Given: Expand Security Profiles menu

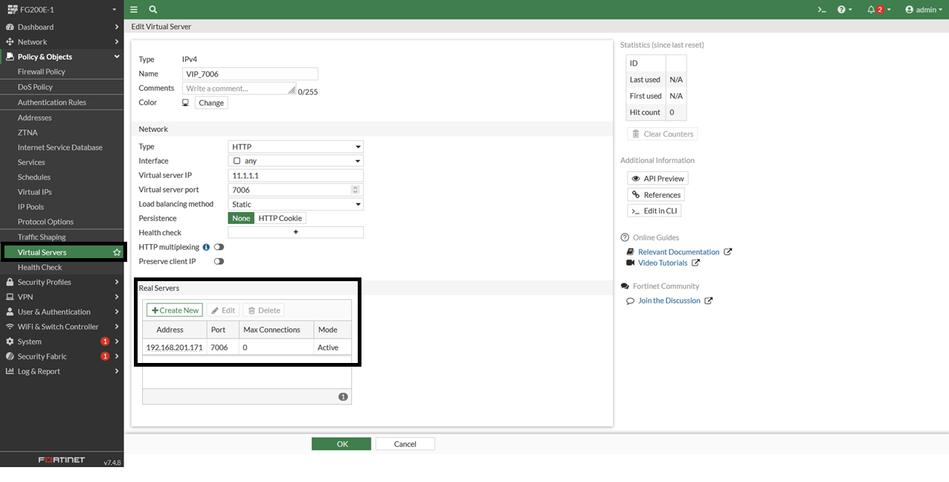Looking at the screenshot, I should [x=62, y=282].
